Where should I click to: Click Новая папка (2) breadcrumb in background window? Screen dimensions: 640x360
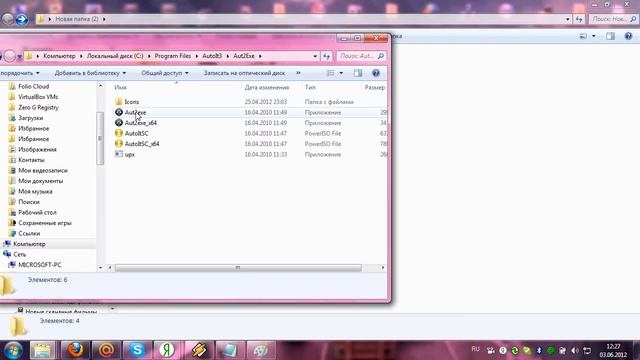pos(77,19)
